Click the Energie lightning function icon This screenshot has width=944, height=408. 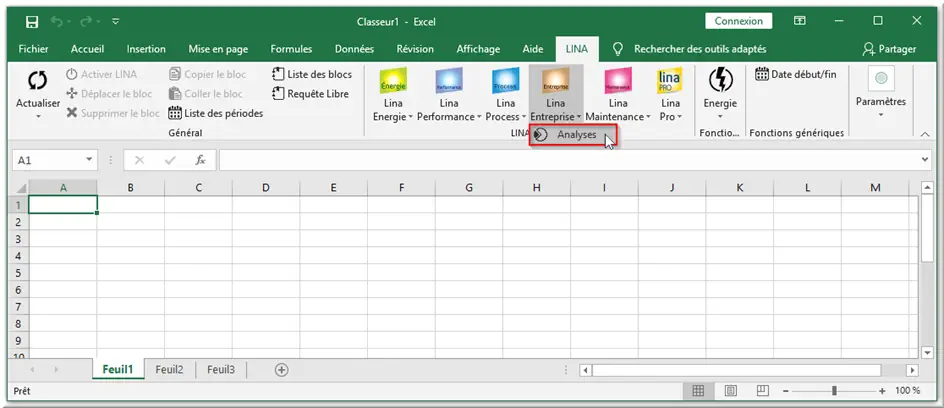(721, 80)
